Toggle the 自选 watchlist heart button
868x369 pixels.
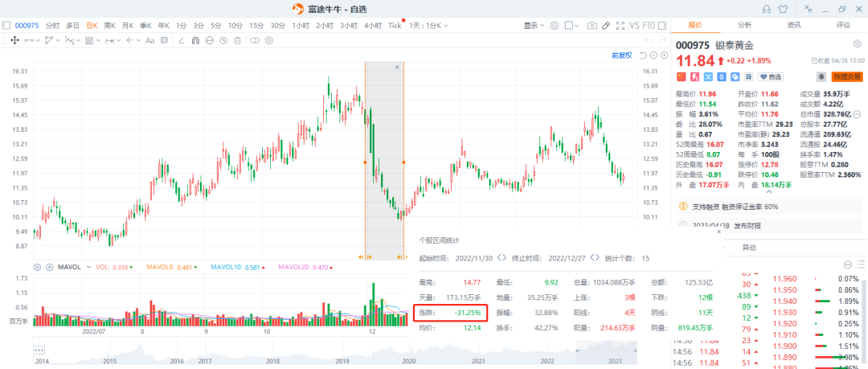pyautogui.click(x=771, y=76)
